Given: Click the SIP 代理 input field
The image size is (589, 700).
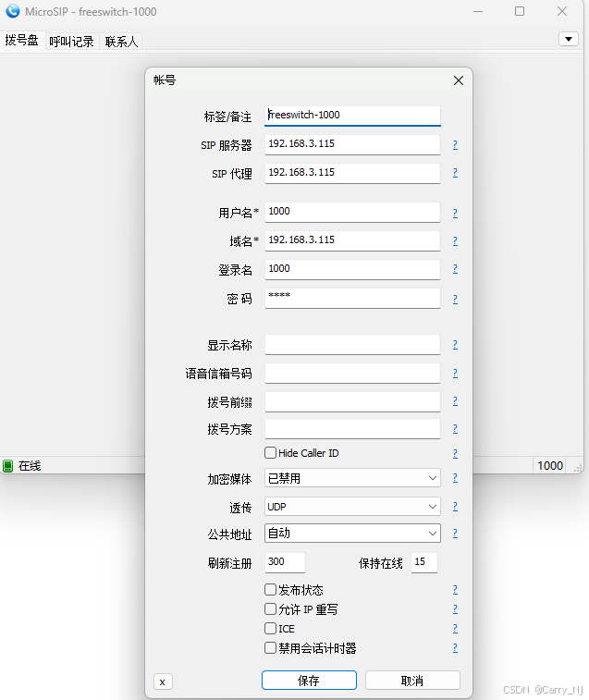Looking at the screenshot, I should (352, 173).
